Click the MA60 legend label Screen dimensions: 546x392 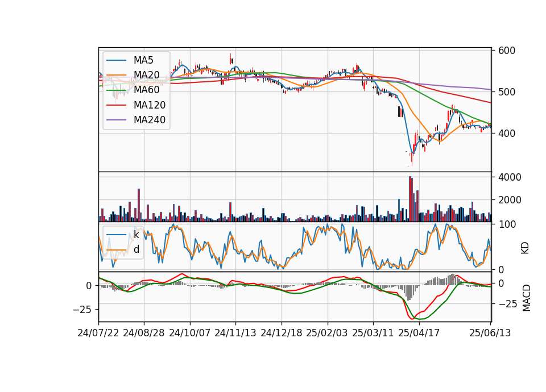coord(146,90)
